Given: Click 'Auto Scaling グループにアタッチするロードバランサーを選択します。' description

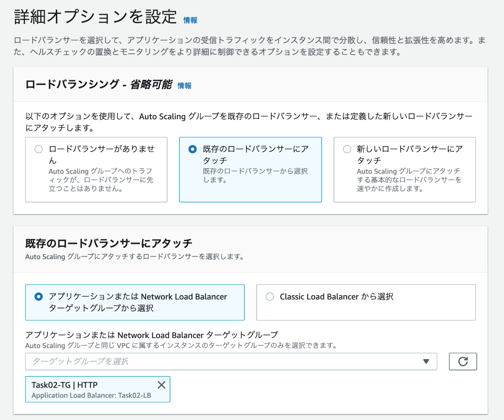Looking at the screenshot, I should pos(134,256).
